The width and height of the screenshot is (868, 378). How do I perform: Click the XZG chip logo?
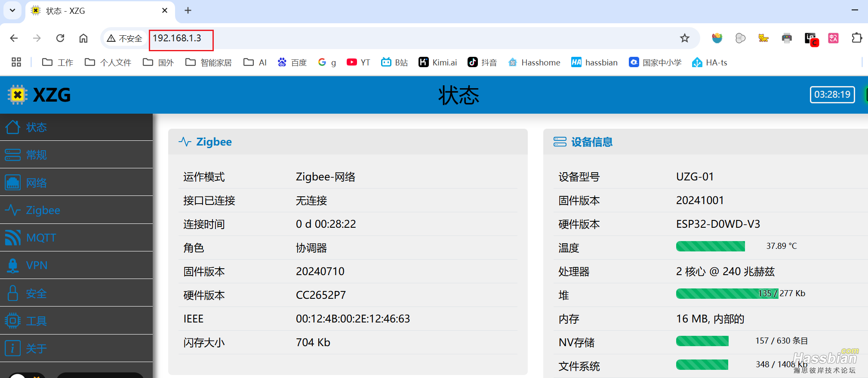17,95
